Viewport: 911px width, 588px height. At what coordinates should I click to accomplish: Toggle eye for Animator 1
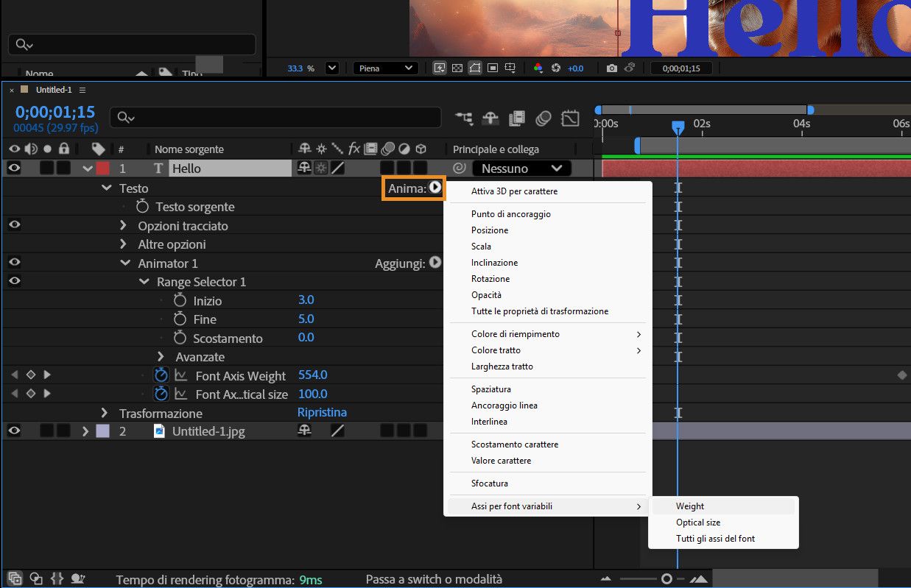click(14, 262)
